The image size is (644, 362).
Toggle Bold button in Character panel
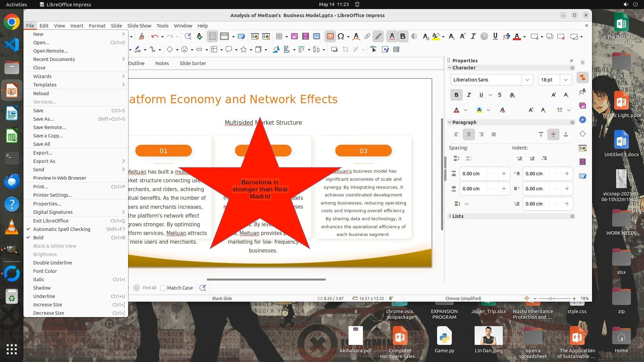[x=456, y=95]
